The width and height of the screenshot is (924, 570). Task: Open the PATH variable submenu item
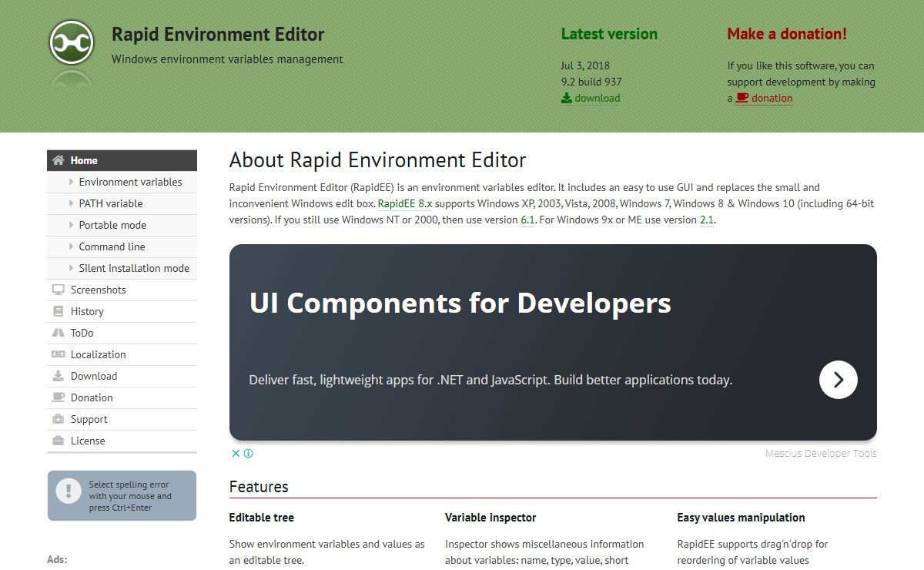(122, 203)
